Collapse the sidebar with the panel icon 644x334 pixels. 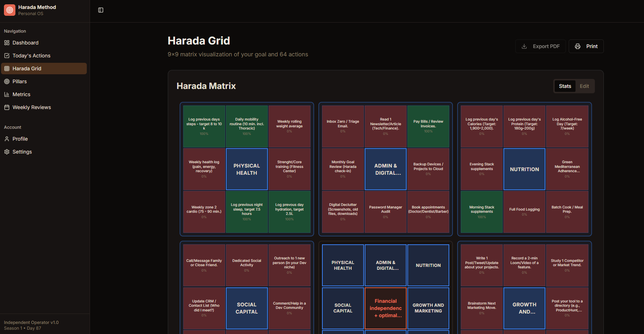pos(100,10)
